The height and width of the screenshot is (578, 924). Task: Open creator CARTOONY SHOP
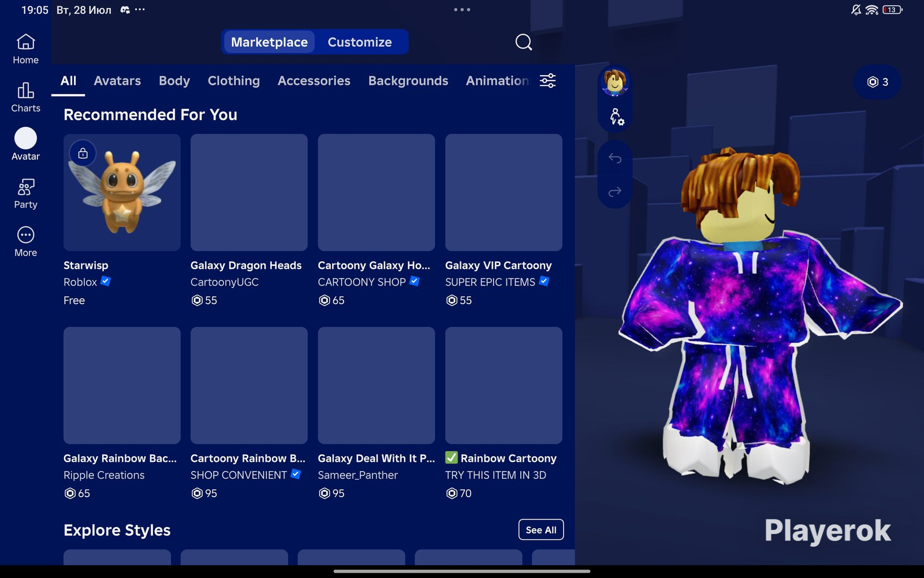(362, 282)
